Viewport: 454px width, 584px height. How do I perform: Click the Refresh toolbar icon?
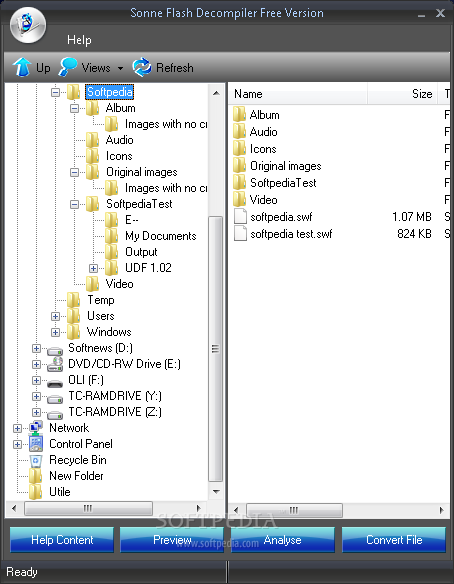pyautogui.click(x=142, y=67)
